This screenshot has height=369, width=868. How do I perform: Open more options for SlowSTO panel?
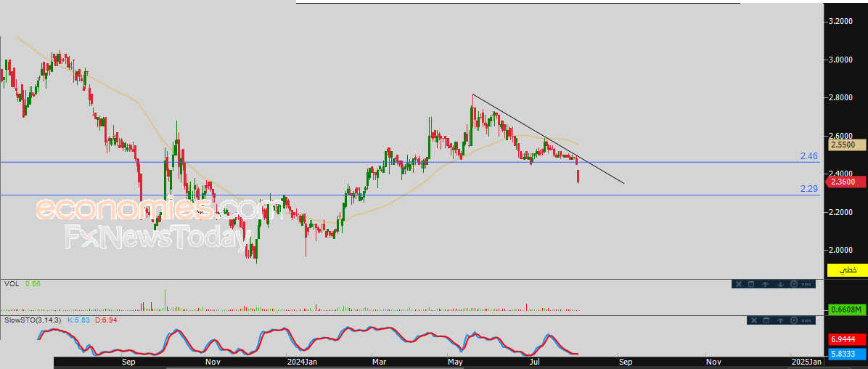[806, 320]
